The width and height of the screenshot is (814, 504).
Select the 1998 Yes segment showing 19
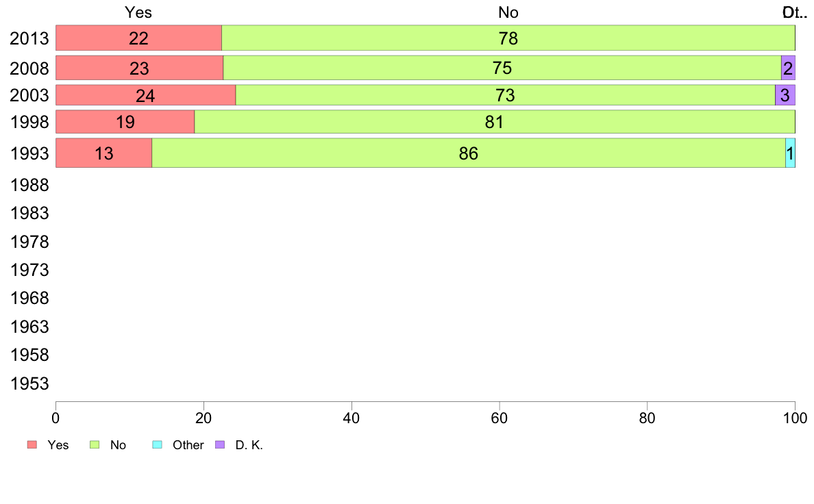(125, 122)
